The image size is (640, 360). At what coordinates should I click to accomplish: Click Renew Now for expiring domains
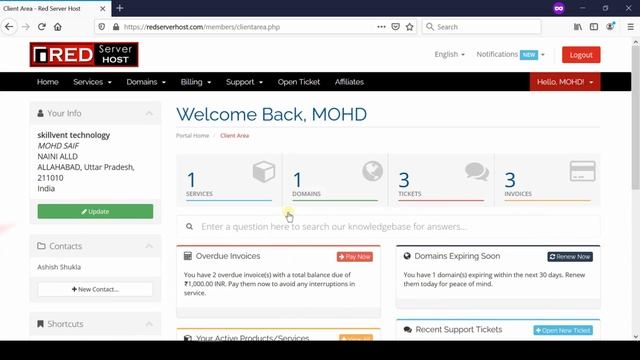570,257
